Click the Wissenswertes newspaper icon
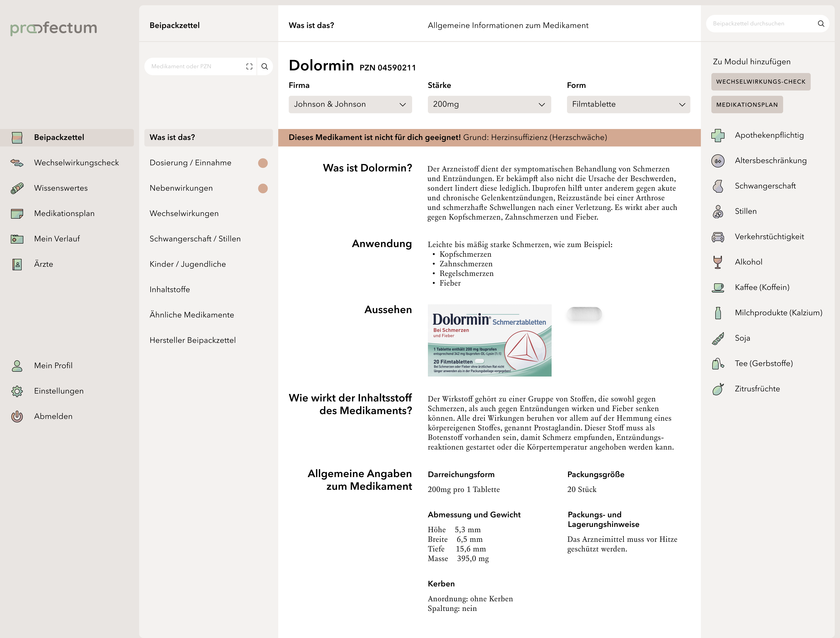Image resolution: width=840 pixels, height=638 pixels. (17, 188)
